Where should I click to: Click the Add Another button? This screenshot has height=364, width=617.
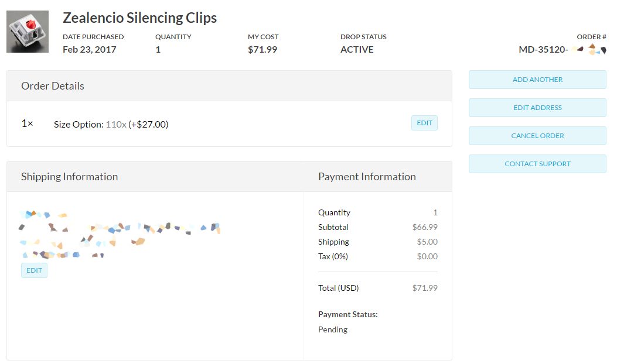537,80
